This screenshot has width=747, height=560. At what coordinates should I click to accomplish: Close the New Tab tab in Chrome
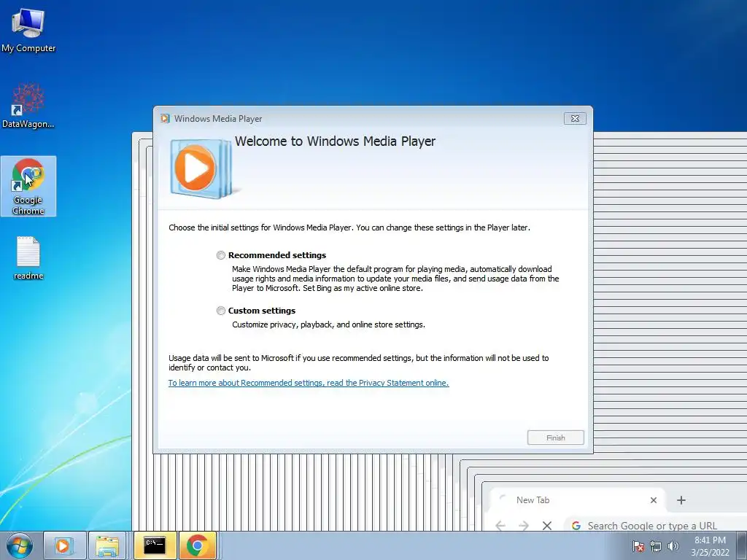click(x=654, y=500)
